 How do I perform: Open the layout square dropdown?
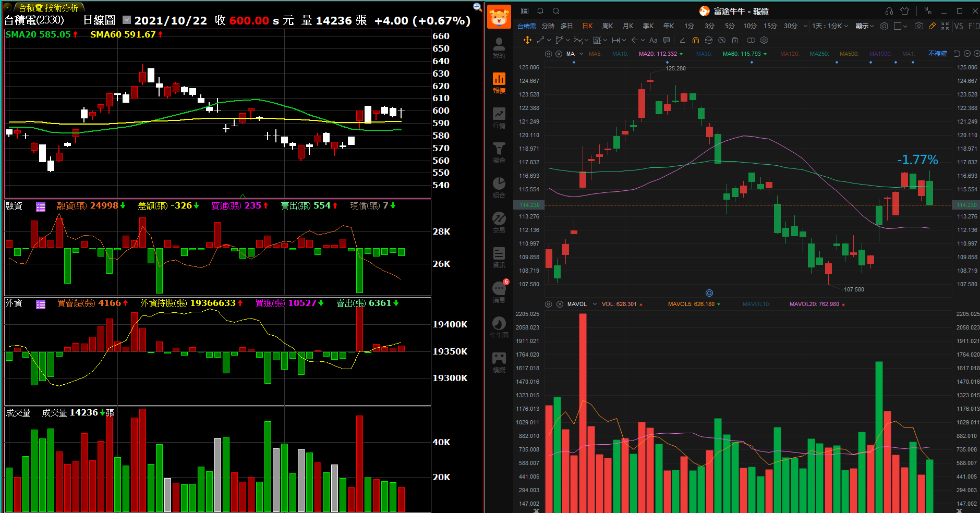click(901, 26)
